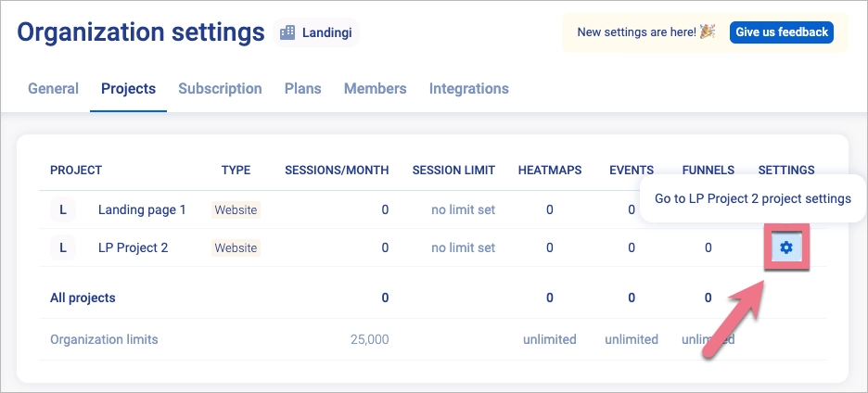This screenshot has width=868, height=393.
Task: Click the Website type tag for Landing page 1
Action: coord(236,209)
